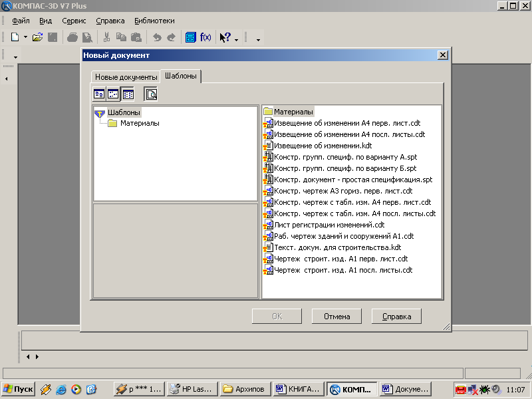Toggle the template preview icon

point(151,94)
